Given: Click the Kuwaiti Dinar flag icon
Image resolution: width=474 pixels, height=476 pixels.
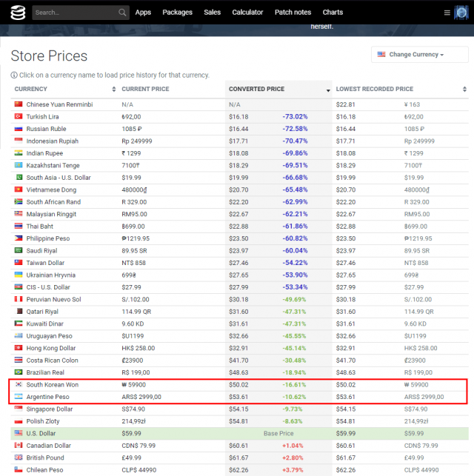Looking at the screenshot, I should tap(19, 324).
